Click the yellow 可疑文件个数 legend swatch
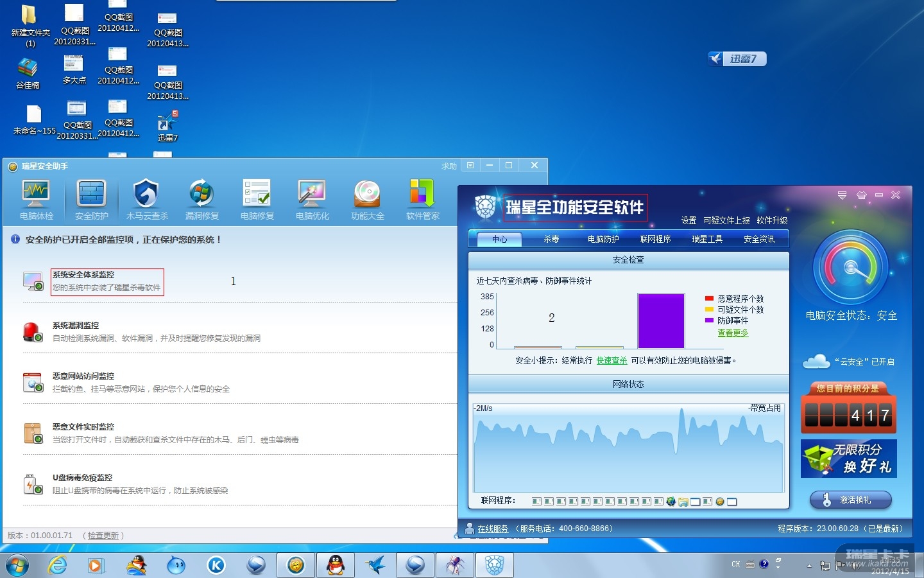The width and height of the screenshot is (924, 578). pyautogui.click(x=709, y=310)
